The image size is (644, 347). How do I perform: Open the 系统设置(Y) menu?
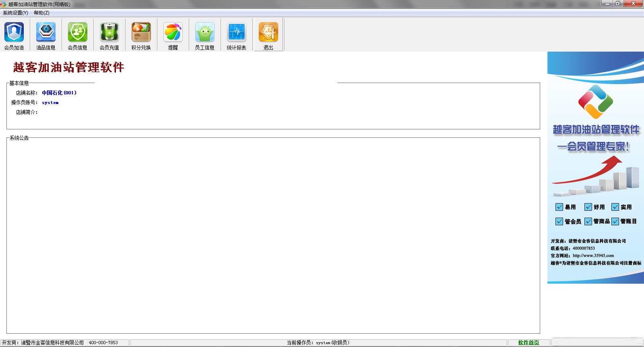(15, 13)
